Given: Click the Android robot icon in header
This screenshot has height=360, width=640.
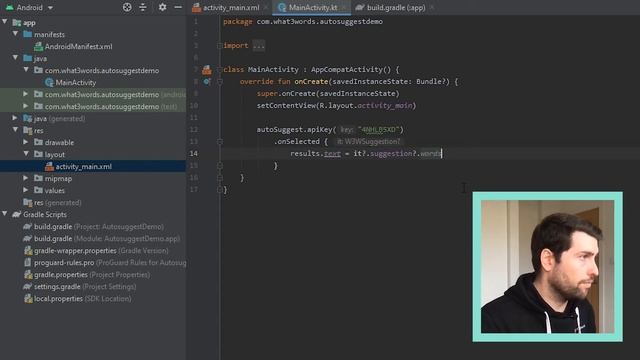Looking at the screenshot, I should [9, 7].
